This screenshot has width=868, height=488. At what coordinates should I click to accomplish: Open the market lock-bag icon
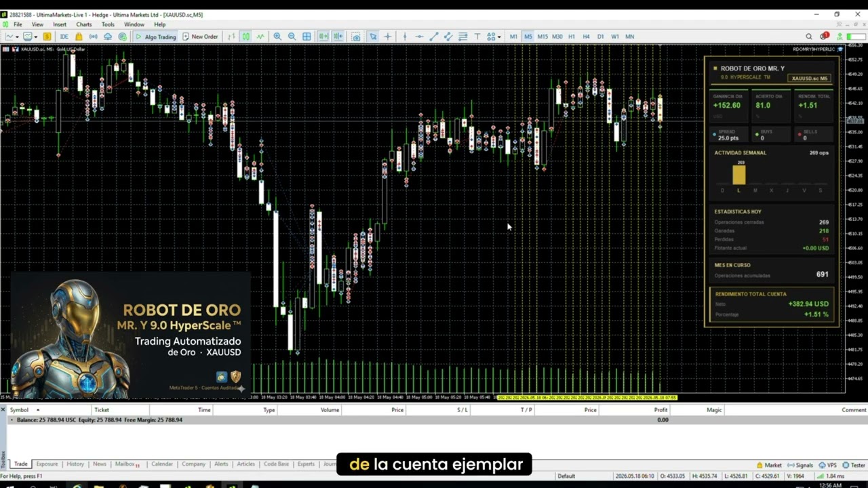[79, 37]
